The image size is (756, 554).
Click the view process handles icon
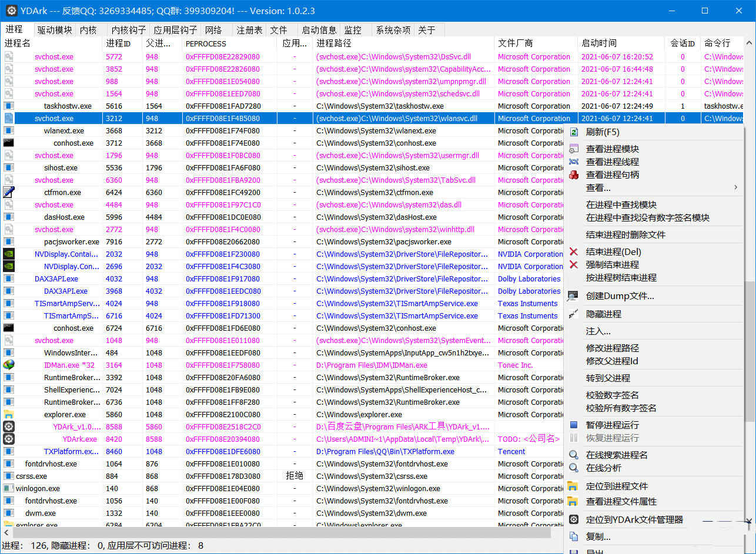[x=574, y=175]
